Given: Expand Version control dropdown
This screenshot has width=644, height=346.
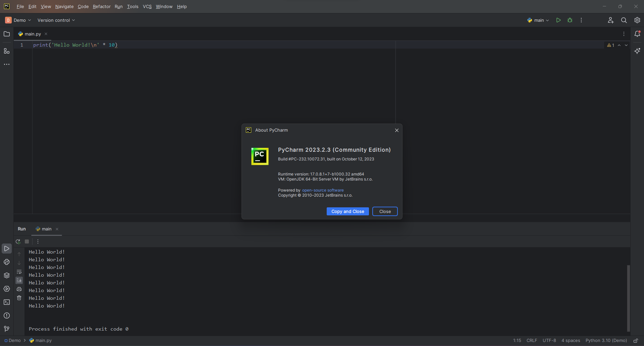Looking at the screenshot, I should tap(56, 20).
